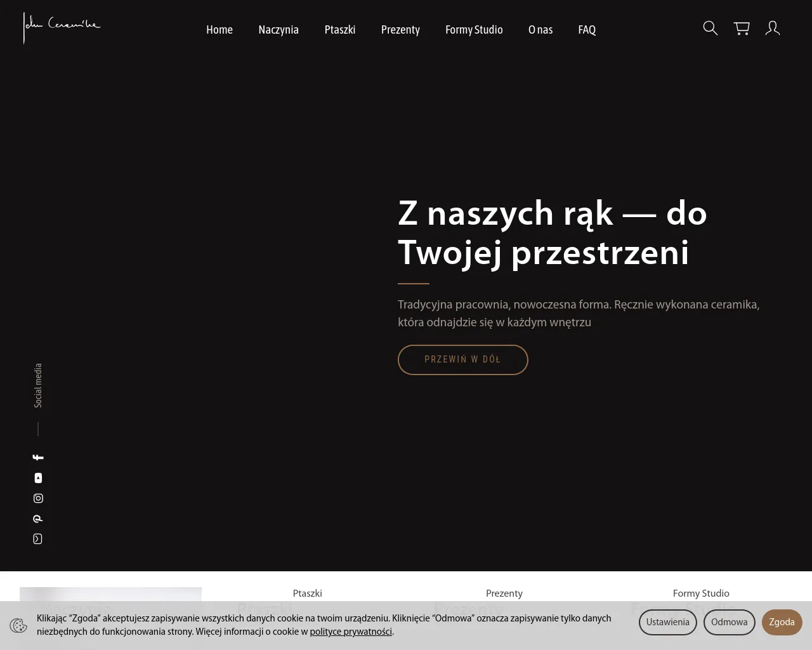Open the Pinterest social icon
812x650 pixels.
coord(38,519)
